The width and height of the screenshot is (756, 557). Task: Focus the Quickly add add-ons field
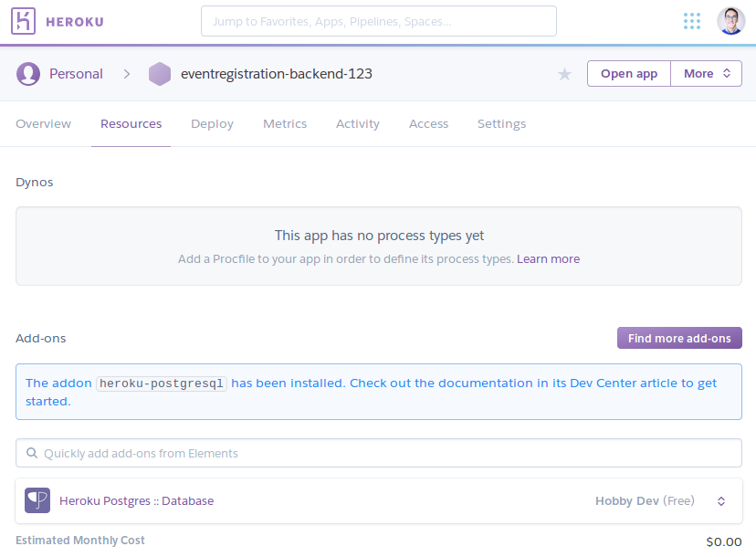click(379, 453)
